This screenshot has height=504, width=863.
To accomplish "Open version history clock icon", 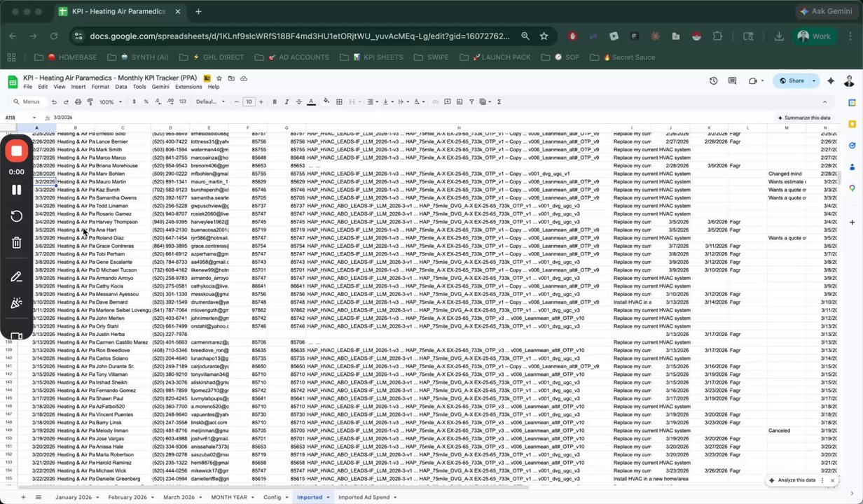I will 713,80.
